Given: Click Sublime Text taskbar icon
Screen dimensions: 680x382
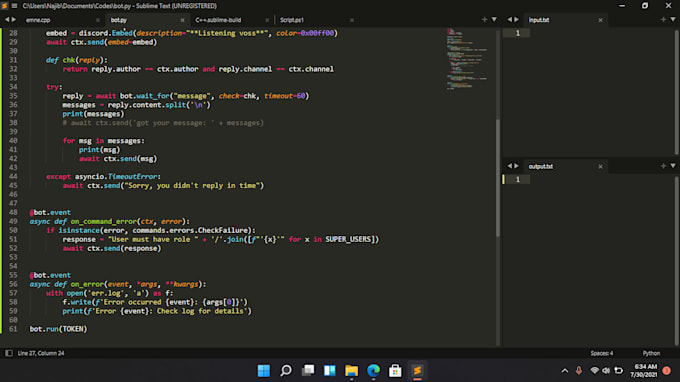Looking at the screenshot, I should click(417, 371).
